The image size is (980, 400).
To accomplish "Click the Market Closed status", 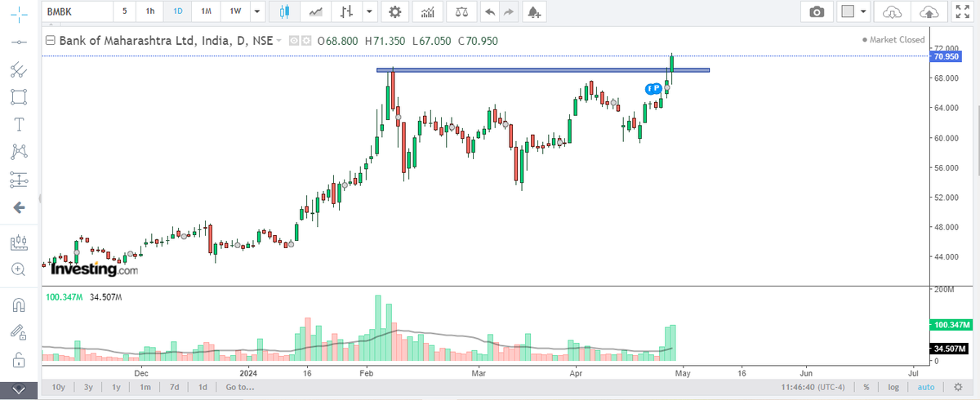I will (893, 39).
